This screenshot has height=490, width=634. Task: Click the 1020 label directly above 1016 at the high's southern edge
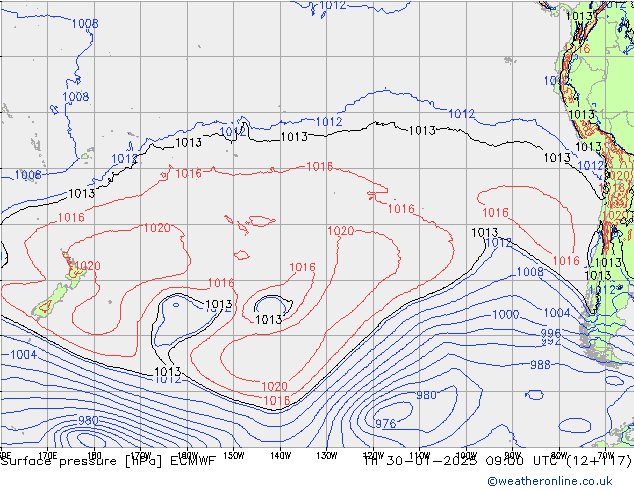click(x=274, y=387)
